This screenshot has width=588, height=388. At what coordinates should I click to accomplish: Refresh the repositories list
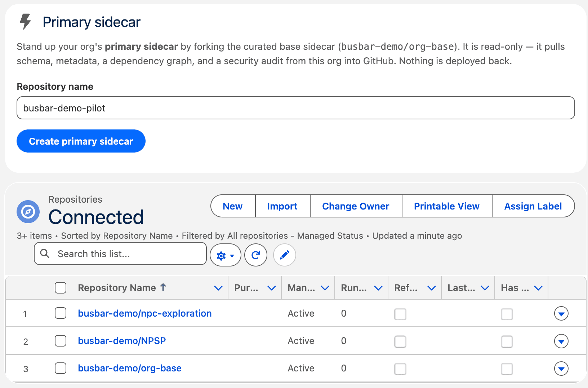tap(256, 255)
